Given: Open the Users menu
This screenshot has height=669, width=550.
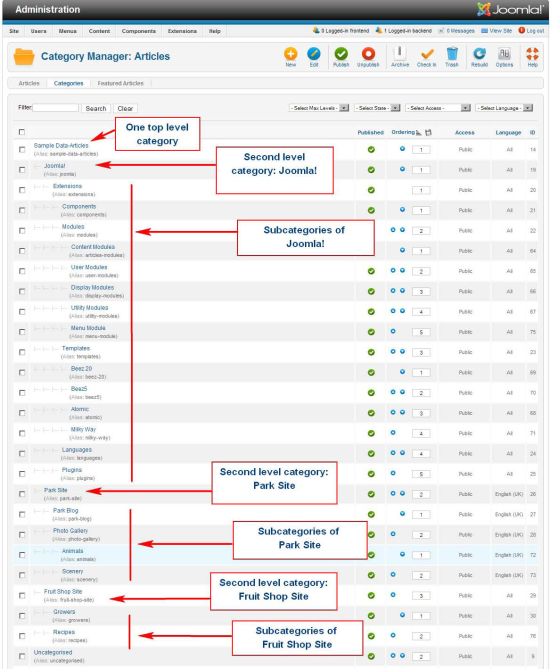Looking at the screenshot, I should 38,31.
